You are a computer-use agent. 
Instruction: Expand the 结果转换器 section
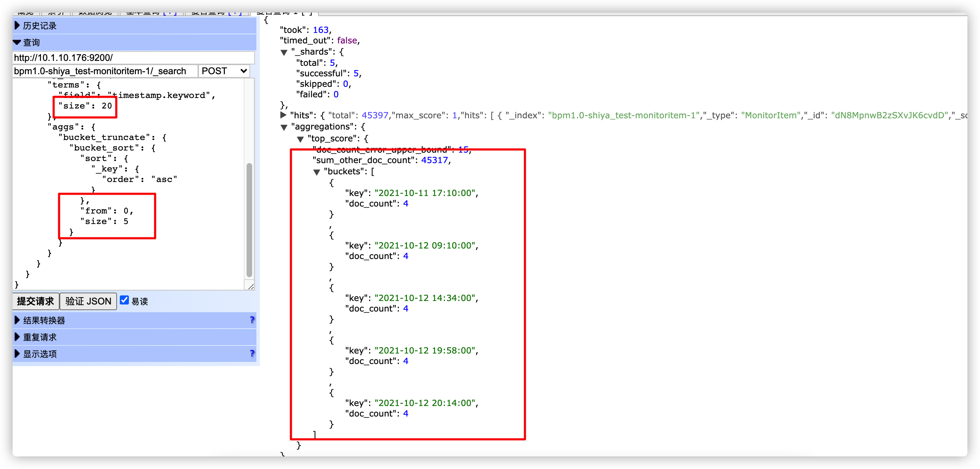tap(44, 320)
